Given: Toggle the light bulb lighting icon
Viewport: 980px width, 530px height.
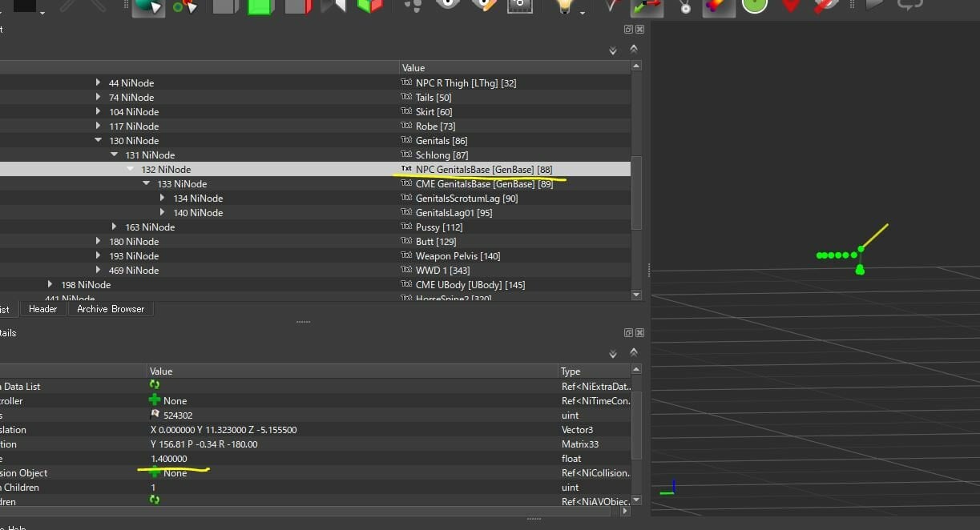Looking at the screenshot, I should point(566,6).
